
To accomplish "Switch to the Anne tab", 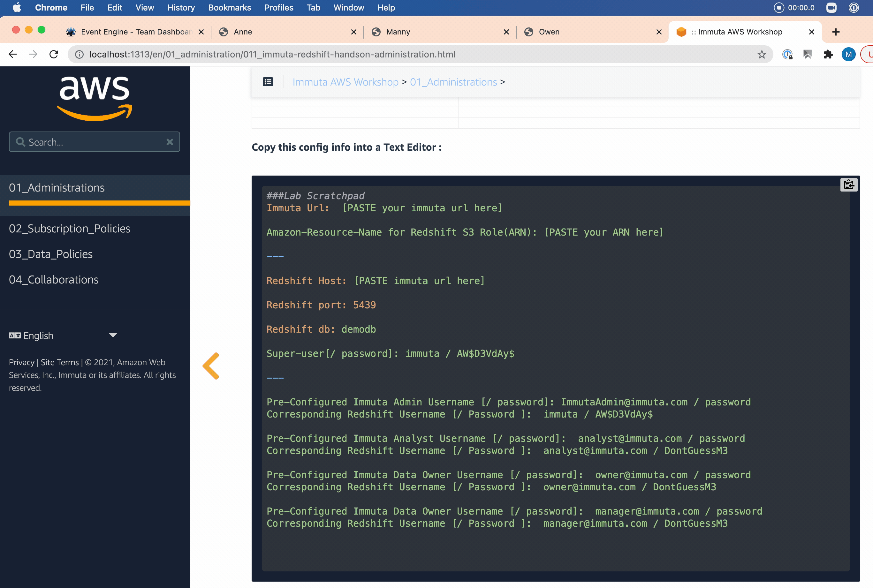I will (x=243, y=32).
